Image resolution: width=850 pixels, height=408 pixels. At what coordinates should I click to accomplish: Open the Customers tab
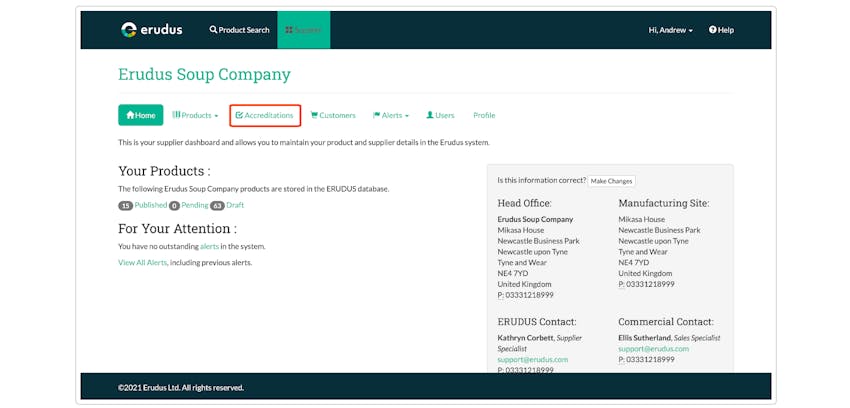coord(333,115)
